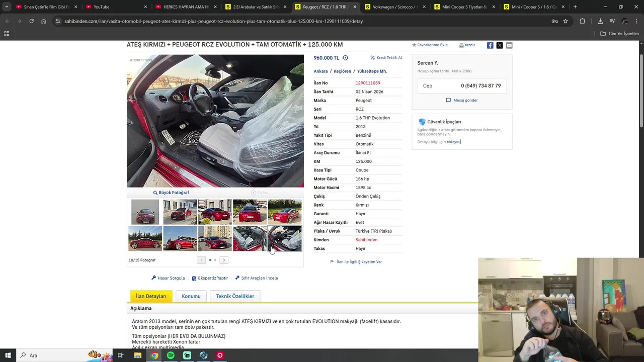Image resolution: width=644 pixels, height=362 pixels.
Task: Switch to the Teknik Özellikler tab
Action: tap(235, 296)
